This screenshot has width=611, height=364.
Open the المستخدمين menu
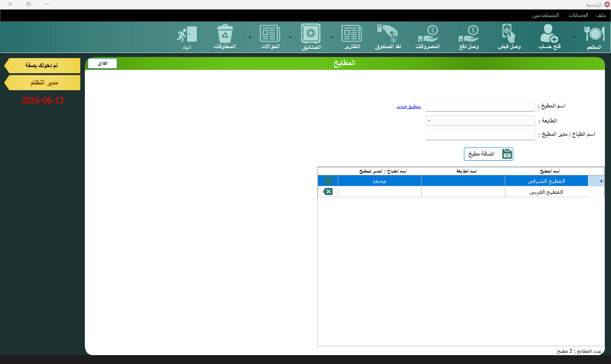pos(546,15)
